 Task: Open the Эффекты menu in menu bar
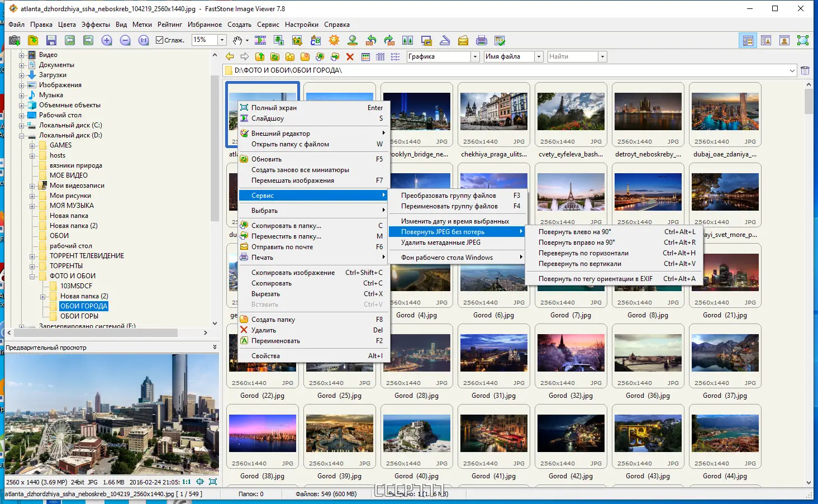tap(96, 25)
